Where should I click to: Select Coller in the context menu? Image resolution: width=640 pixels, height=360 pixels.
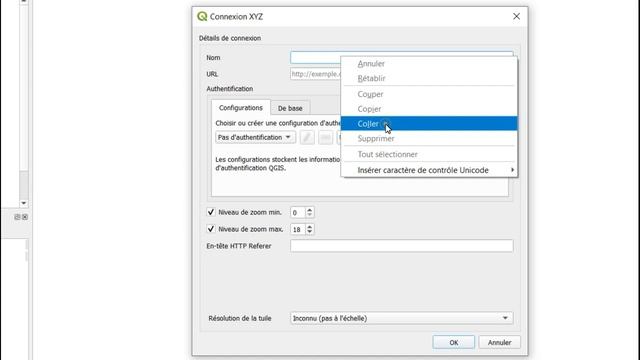coord(429,124)
